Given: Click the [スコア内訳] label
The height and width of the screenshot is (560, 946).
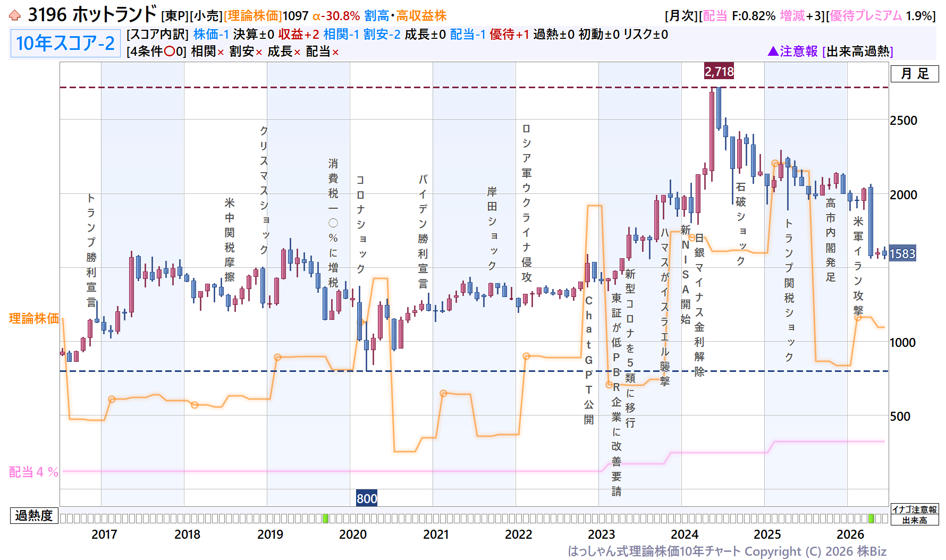Looking at the screenshot, I should [x=157, y=35].
